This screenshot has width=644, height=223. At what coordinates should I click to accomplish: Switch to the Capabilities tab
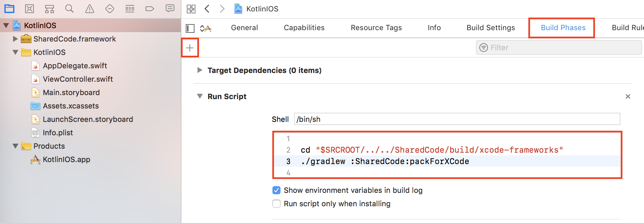pos(304,28)
